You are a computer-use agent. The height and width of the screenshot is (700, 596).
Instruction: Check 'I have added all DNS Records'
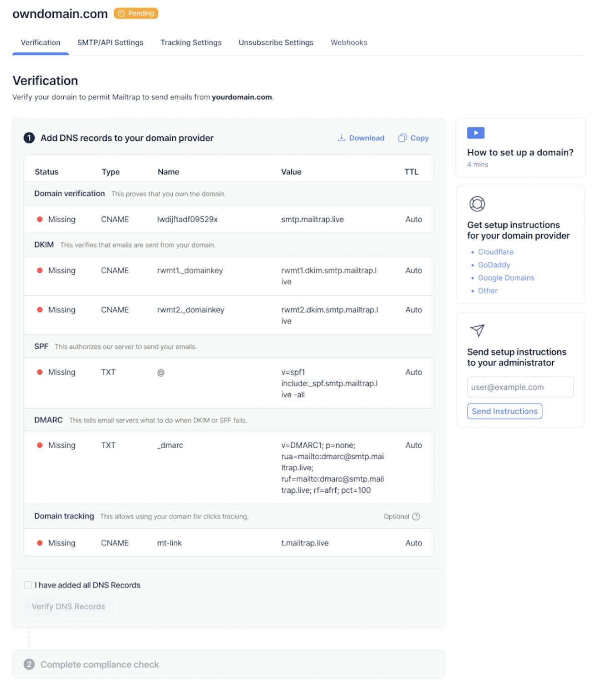tap(28, 585)
